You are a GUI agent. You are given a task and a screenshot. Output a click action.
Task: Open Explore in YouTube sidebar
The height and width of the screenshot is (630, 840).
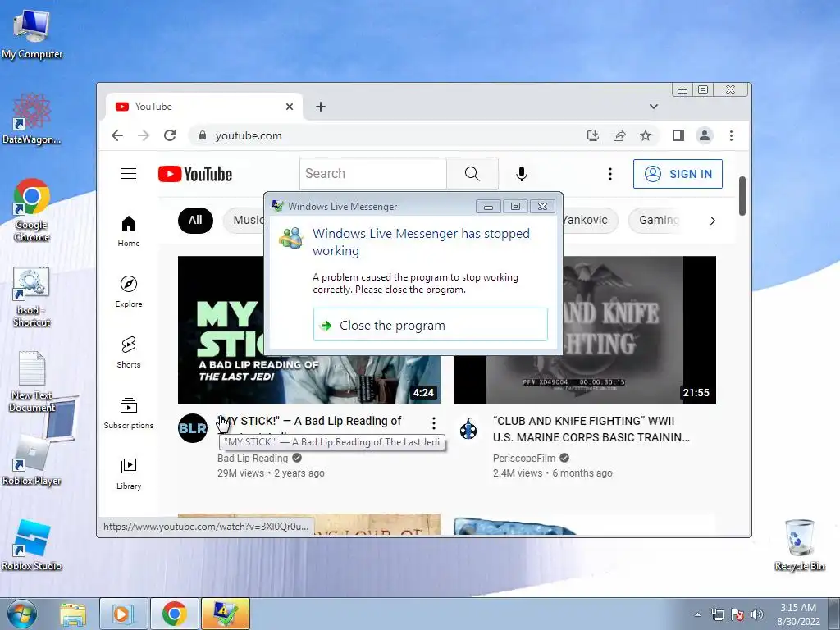tap(129, 291)
